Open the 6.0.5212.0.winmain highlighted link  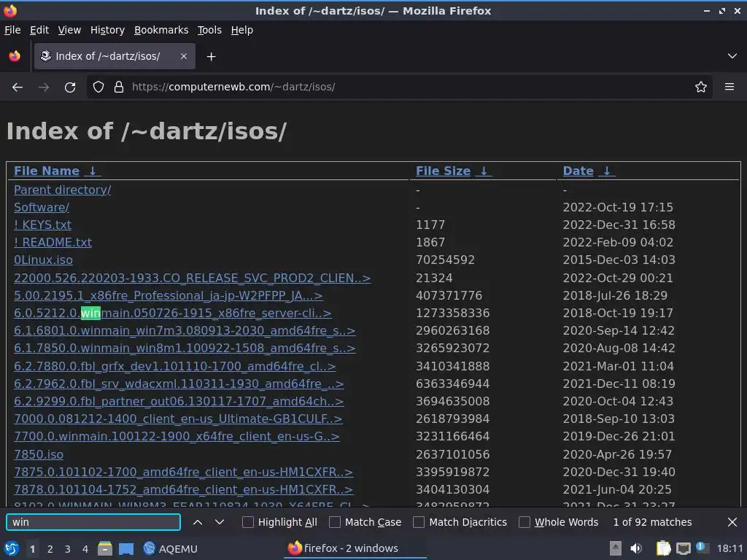(172, 313)
